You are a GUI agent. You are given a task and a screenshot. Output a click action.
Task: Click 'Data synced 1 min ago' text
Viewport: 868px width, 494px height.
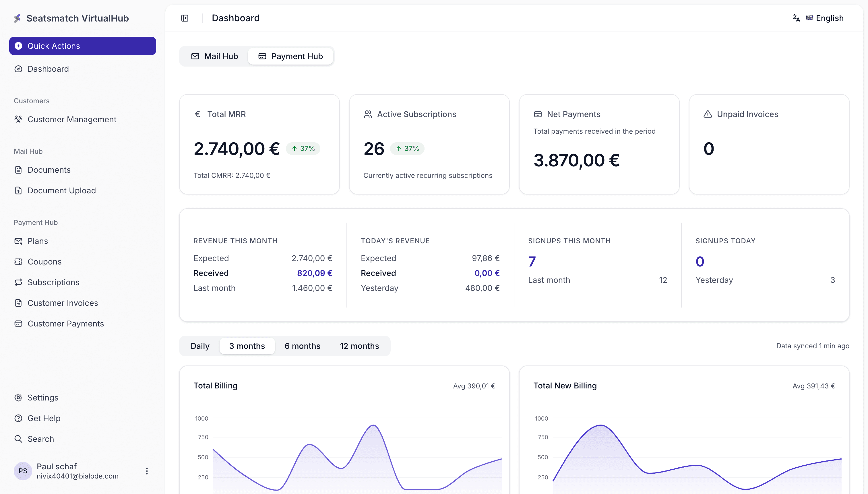[813, 346]
